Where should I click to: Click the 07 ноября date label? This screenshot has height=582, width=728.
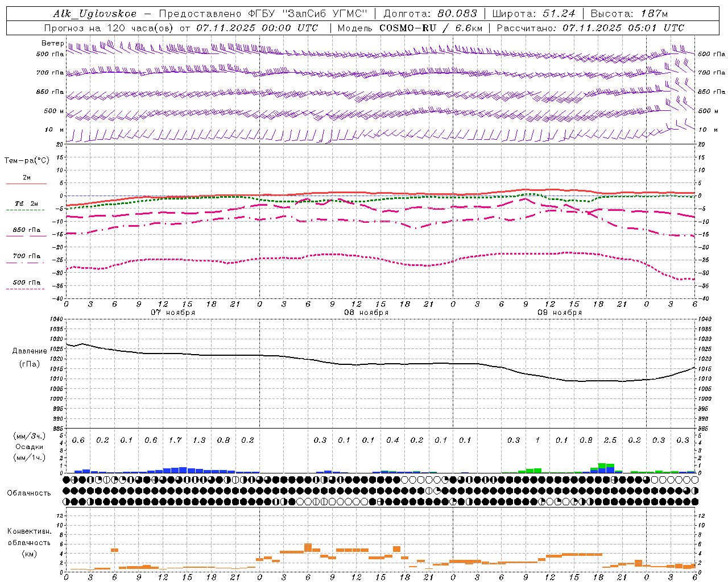tap(173, 313)
